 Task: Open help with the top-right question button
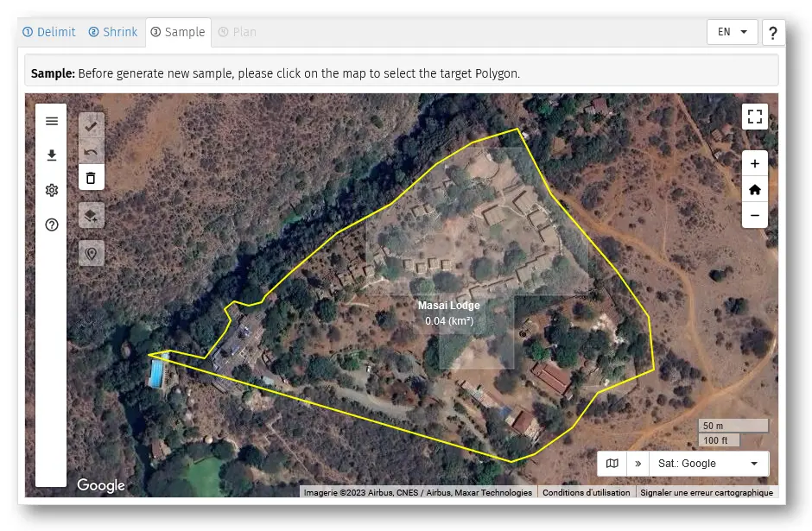[x=773, y=33]
